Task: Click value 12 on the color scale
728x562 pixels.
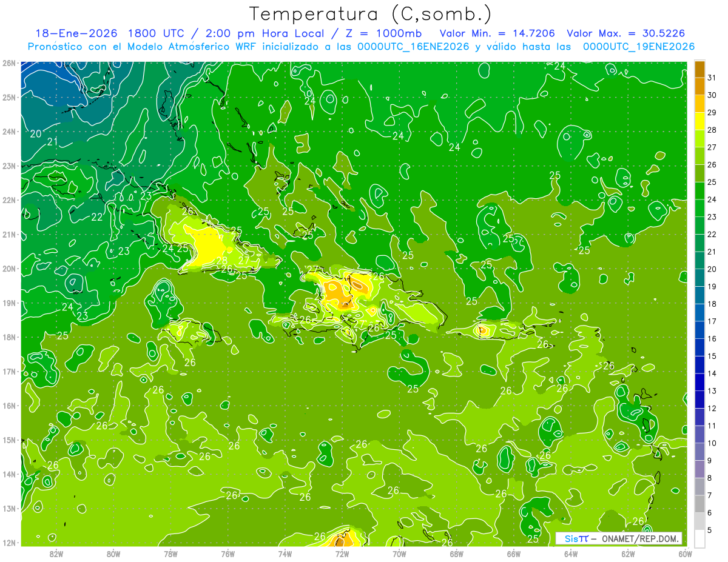Action: coord(712,409)
